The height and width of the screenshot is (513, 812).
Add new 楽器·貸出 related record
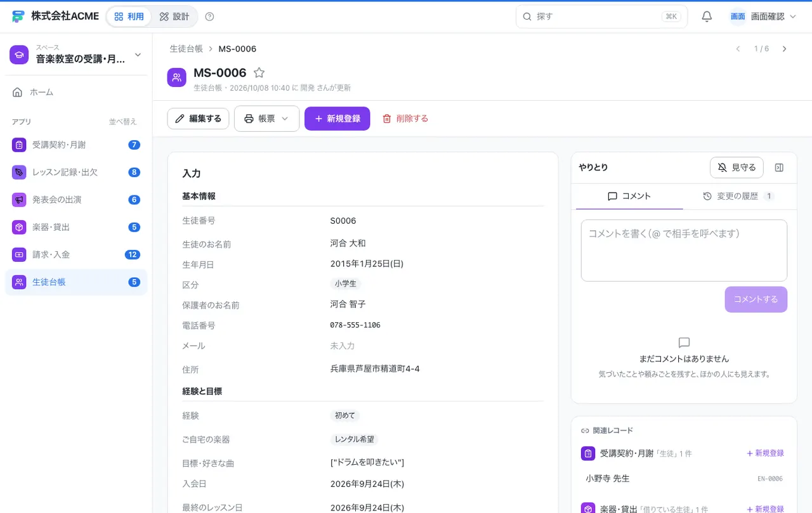[x=765, y=509]
